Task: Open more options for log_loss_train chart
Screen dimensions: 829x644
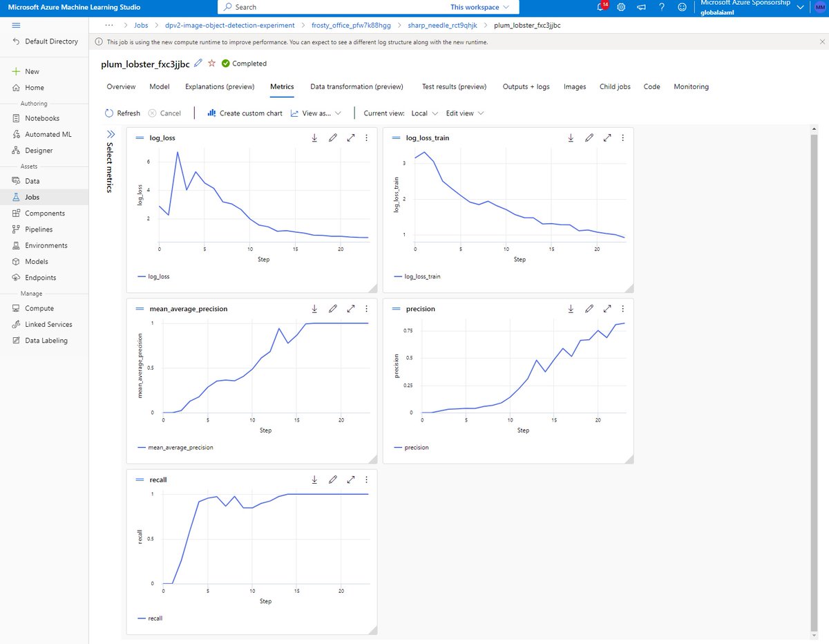Action: (x=622, y=138)
